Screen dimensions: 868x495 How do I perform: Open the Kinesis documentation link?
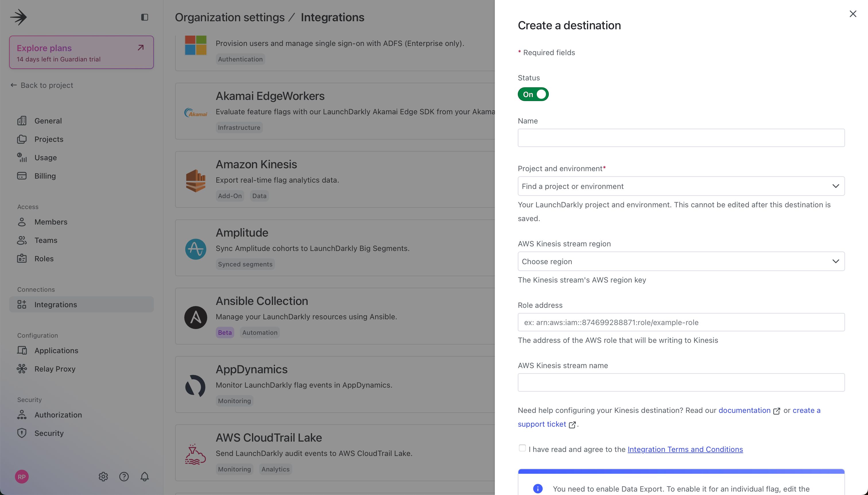pyautogui.click(x=744, y=410)
